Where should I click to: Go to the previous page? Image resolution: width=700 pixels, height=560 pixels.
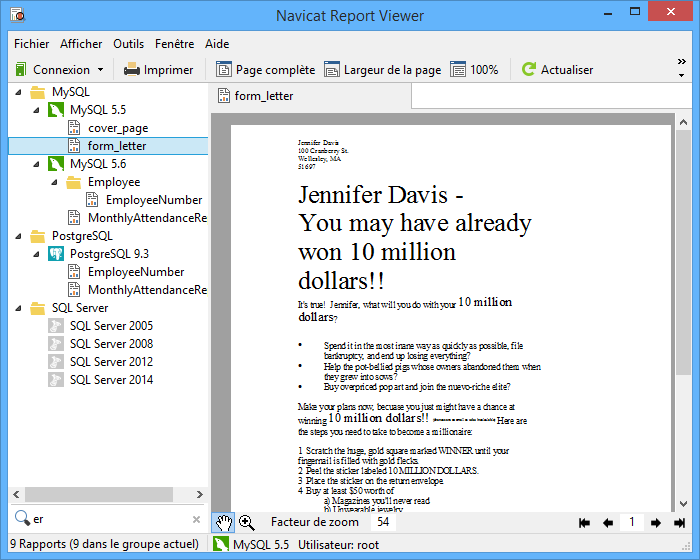point(608,522)
